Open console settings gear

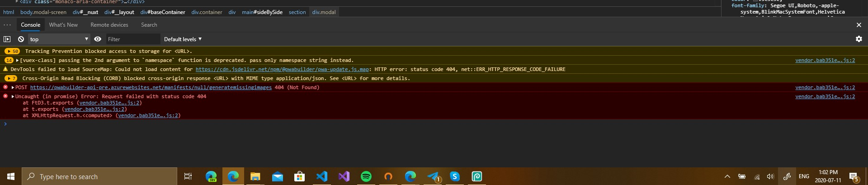tap(859, 39)
